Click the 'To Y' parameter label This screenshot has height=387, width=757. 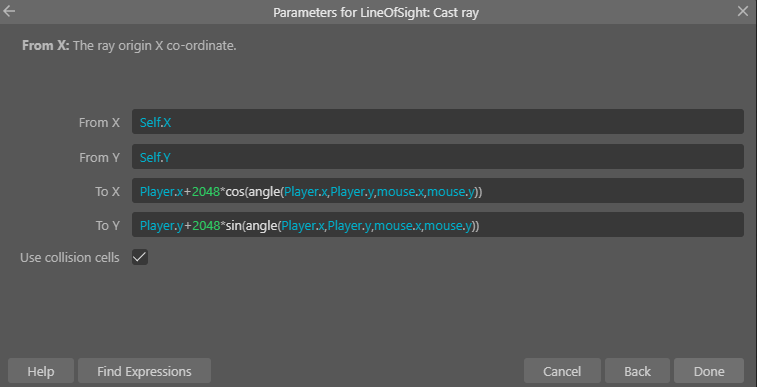(107, 225)
